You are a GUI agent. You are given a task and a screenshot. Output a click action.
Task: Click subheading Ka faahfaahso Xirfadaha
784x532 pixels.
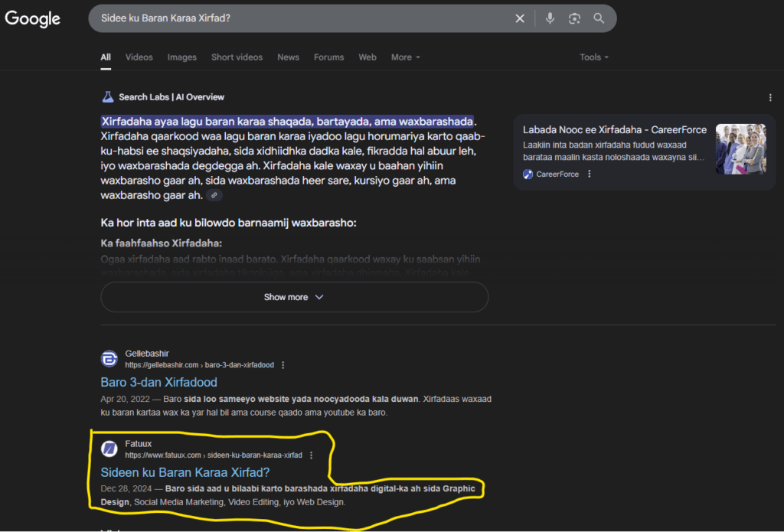tap(161, 243)
